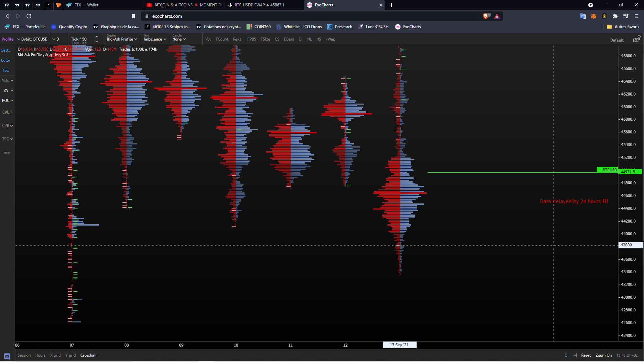
Task: Expand the POC sidebar option
Action: pos(7,101)
